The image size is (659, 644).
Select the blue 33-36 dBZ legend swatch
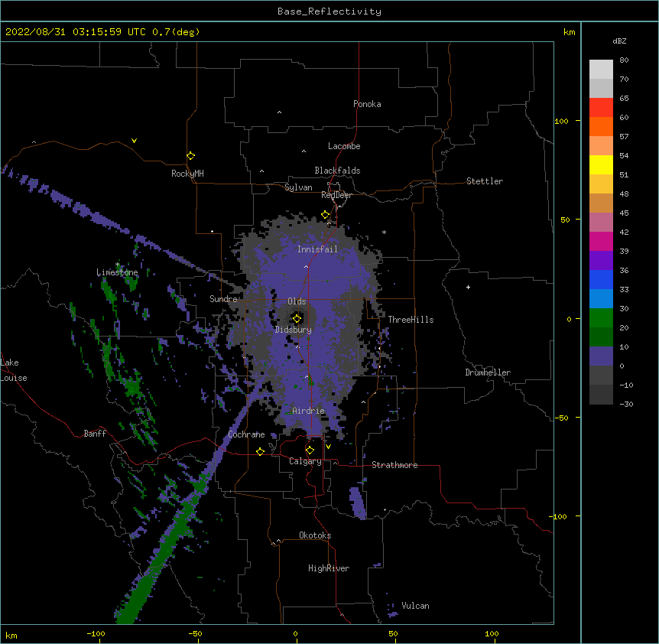(601, 279)
